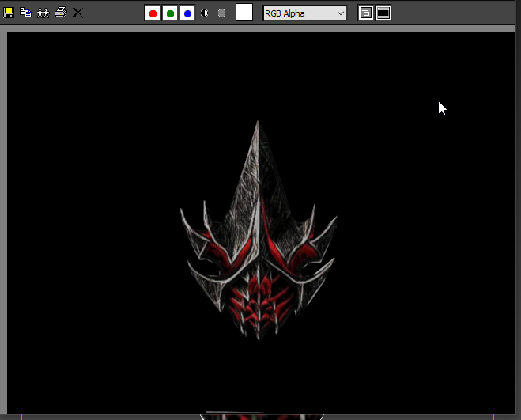Image resolution: width=521 pixels, height=420 pixels.
Task: Toggle monochrome display button
Action: [221, 13]
